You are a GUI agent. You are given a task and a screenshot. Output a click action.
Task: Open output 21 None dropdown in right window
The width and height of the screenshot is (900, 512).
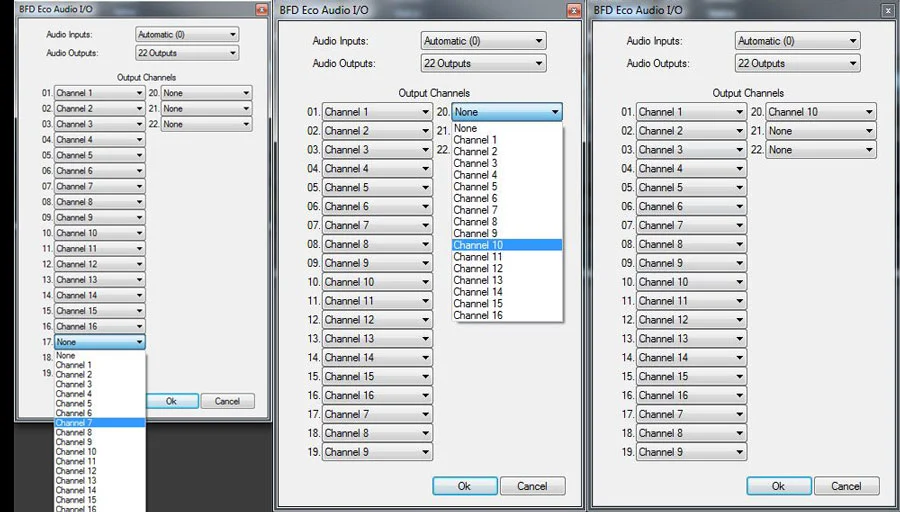click(821, 131)
